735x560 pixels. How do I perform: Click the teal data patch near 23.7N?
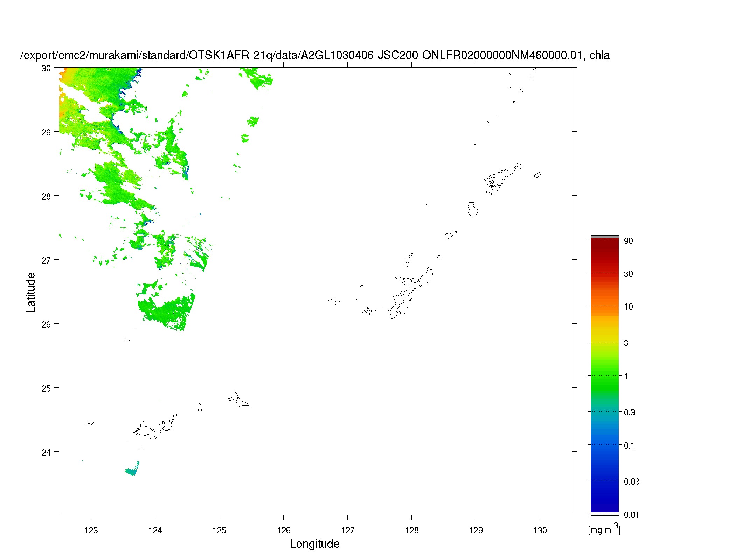133,469
